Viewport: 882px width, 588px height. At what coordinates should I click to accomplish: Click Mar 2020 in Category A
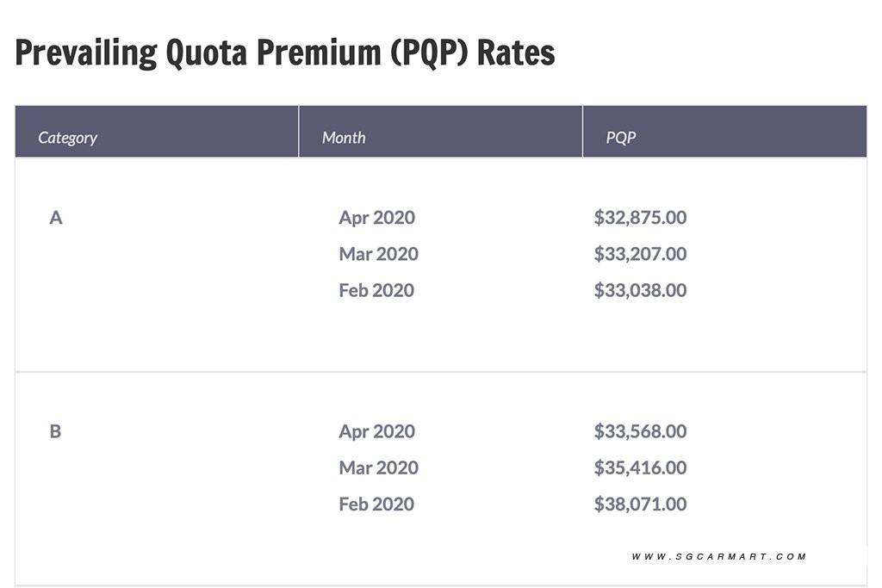coord(378,254)
